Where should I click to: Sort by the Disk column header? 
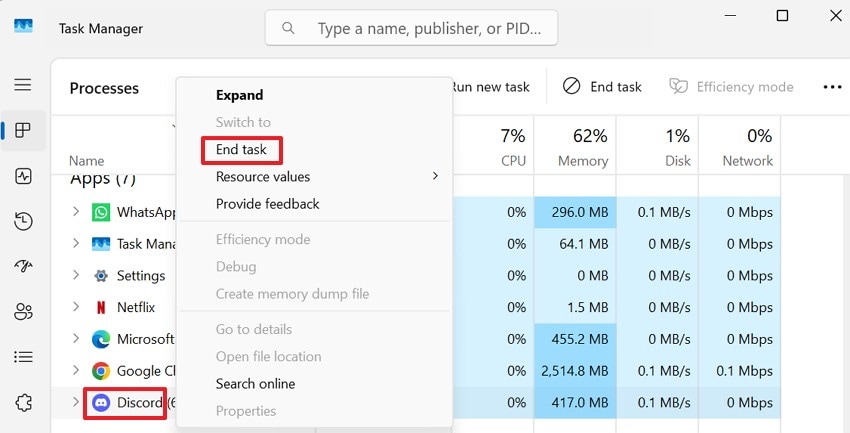coord(657,145)
